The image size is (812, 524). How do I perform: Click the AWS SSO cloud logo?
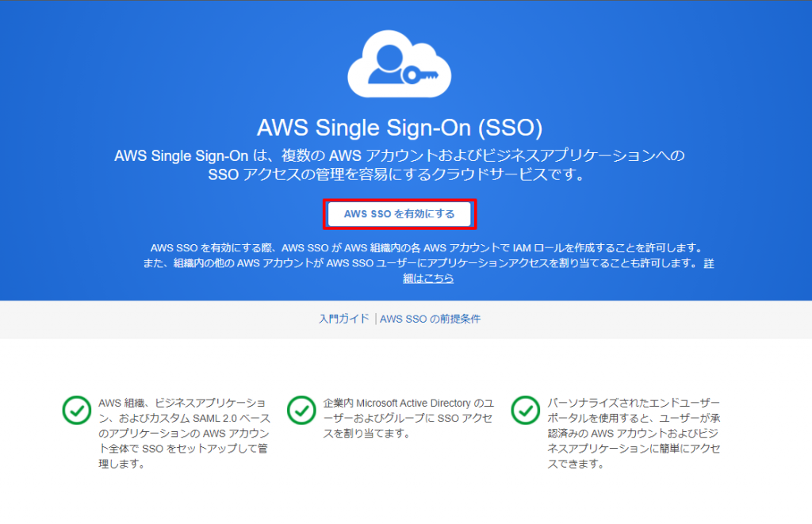point(400,63)
